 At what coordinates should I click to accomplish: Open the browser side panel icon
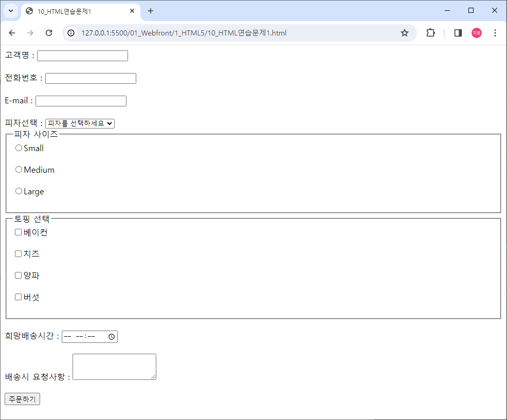click(x=458, y=33)
